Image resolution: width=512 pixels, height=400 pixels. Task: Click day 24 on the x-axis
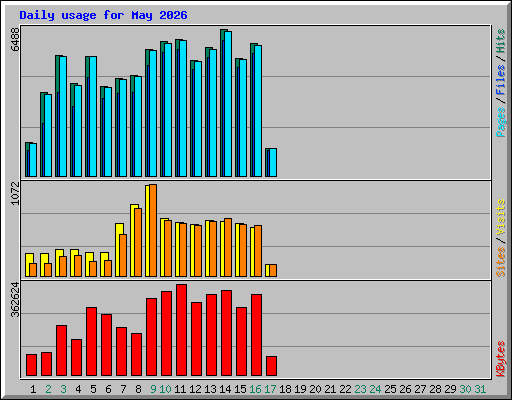(375, 389)
